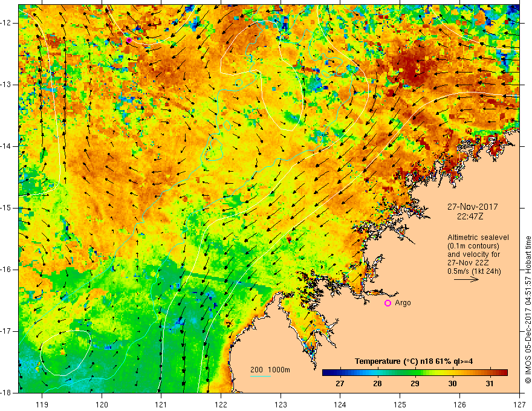This screenshot has width=532, height=411.
Task: Click the 'Altimetric sealevel' text line
Action: 478,238
